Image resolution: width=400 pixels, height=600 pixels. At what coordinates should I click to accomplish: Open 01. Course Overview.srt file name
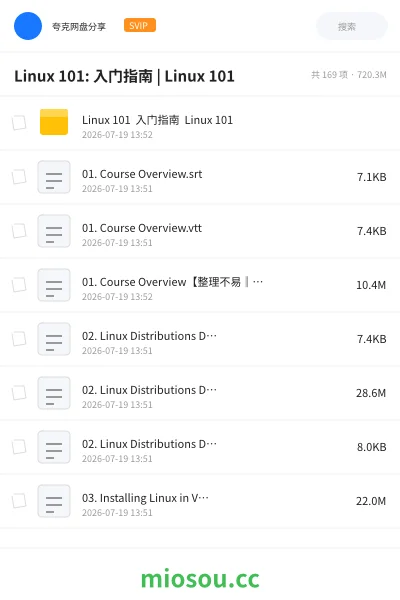coord(142,174)
